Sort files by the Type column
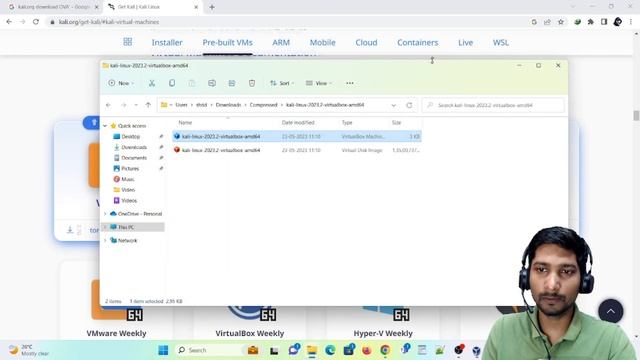 [347, 123]
